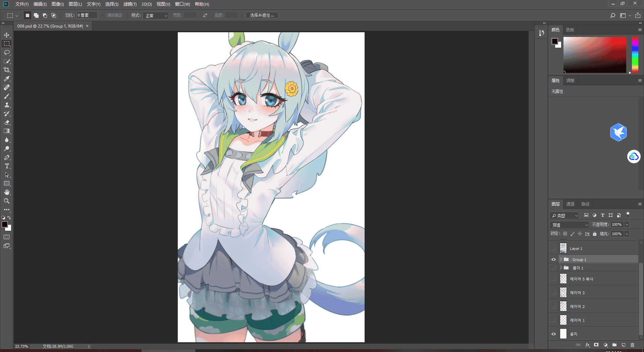Click the add layer style fx icon
Image resolution: width=644 pixels, height=352 pixels.
click(587, 345)
